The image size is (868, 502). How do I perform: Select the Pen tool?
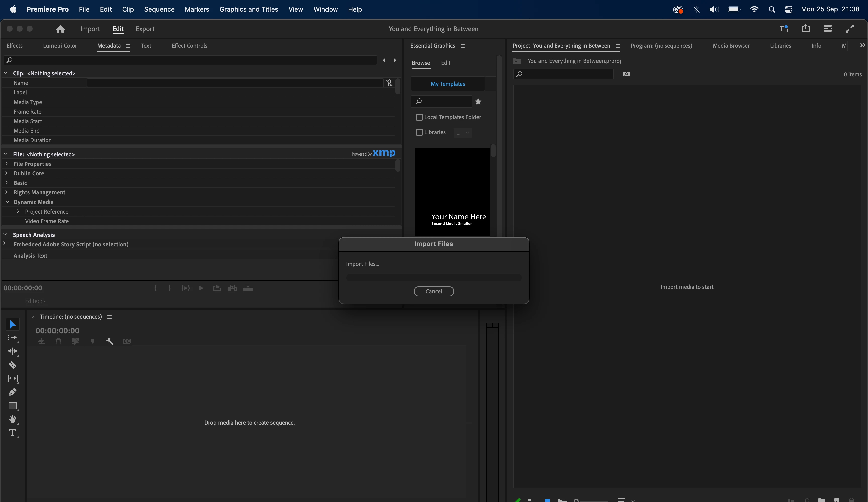click(x=12, y=392)
